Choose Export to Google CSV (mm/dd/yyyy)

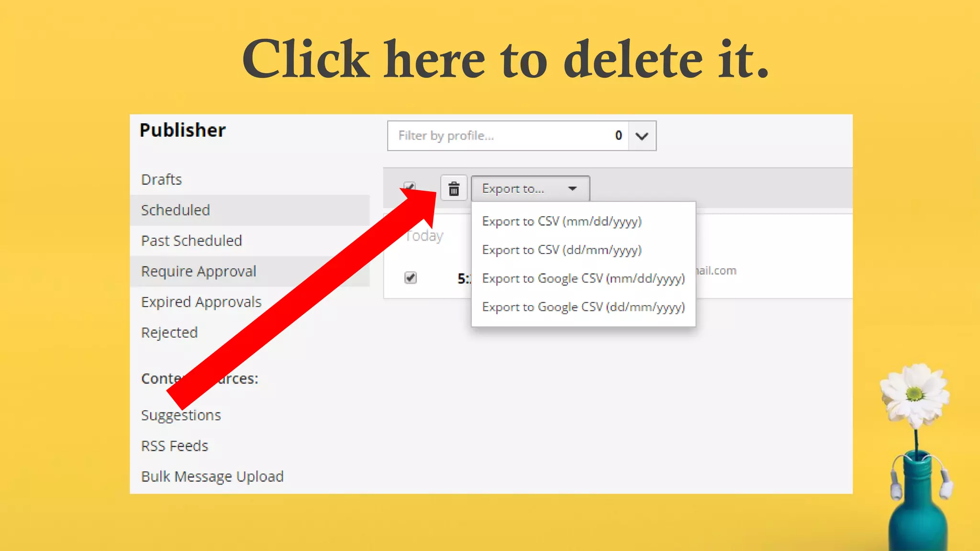point(583,278)
